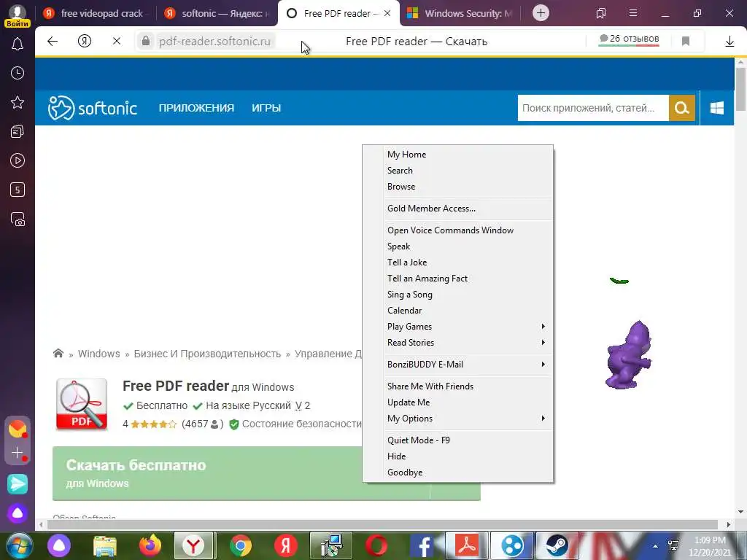The image size is (747, 560).
Task: Open collections icon in browser sidebar
Action: point(18,131)
